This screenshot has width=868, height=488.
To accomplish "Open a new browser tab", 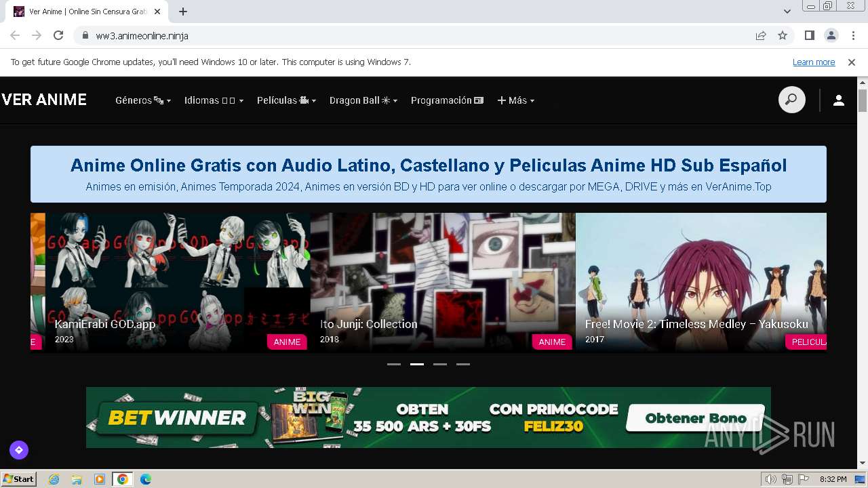I will point(183,12).
